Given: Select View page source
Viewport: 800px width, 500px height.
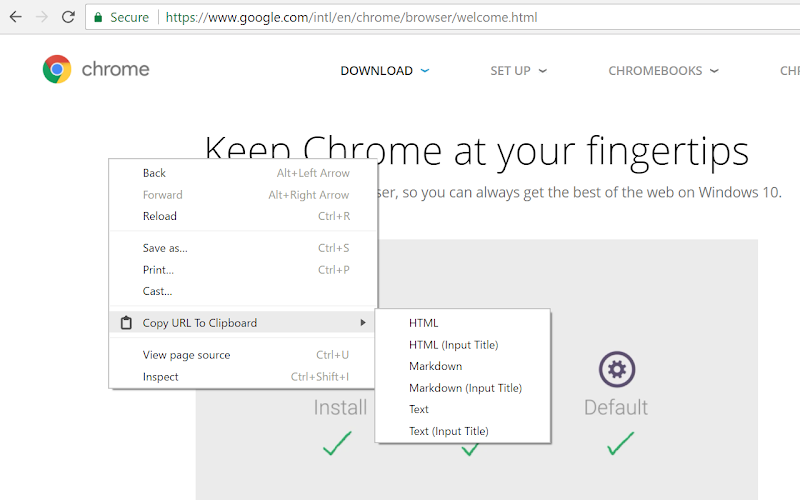Looking at the screenshot, I should (x=243, y=355).
